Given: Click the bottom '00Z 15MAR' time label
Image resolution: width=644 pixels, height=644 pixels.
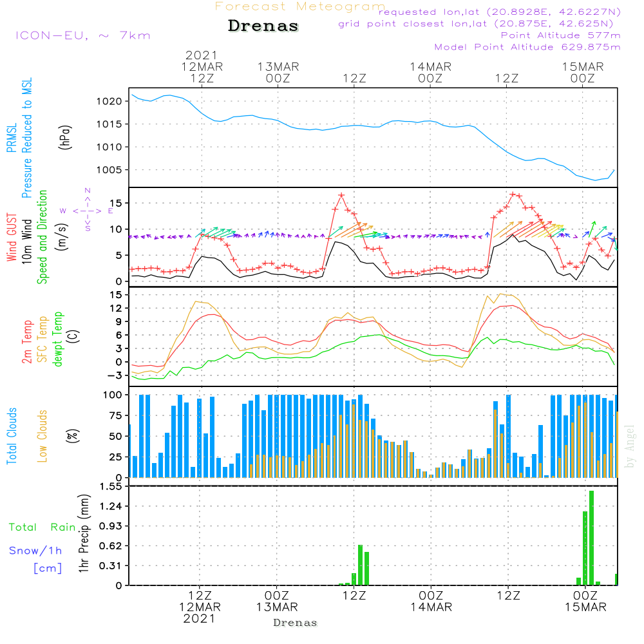Looking at the screenshot, I should [585, 601].
